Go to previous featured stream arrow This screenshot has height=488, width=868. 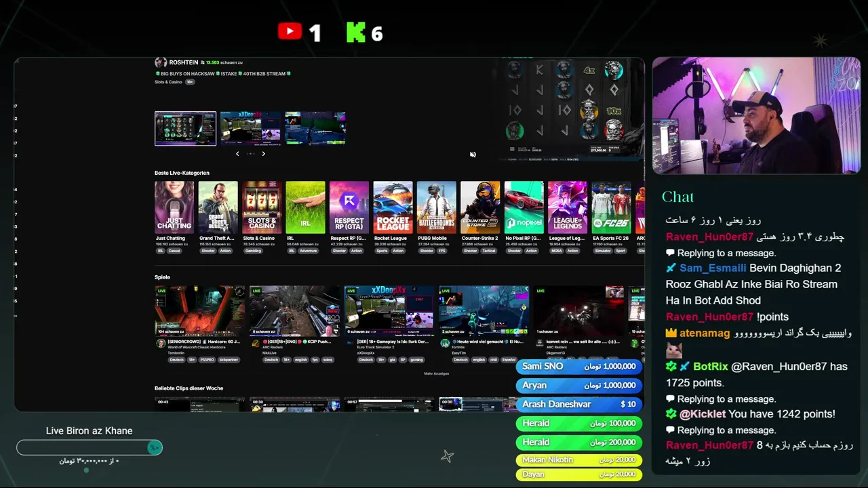point(237,154)
